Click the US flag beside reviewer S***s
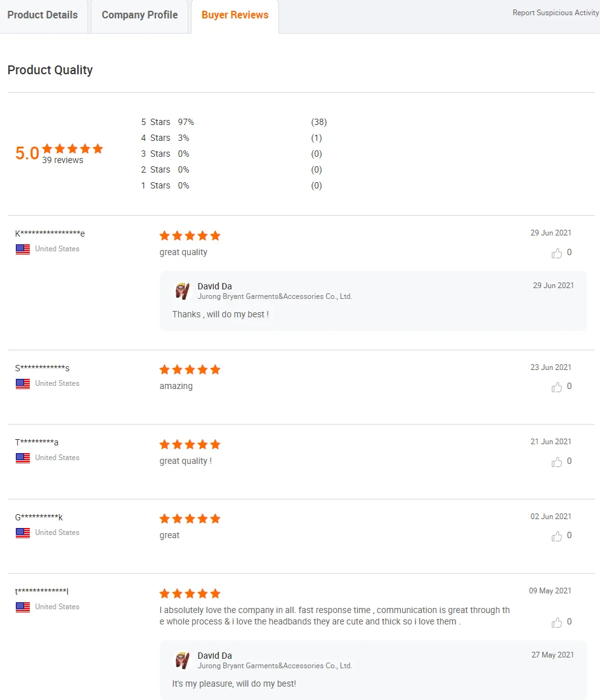The height and width of the screenshot is (700, 600). 23,384
